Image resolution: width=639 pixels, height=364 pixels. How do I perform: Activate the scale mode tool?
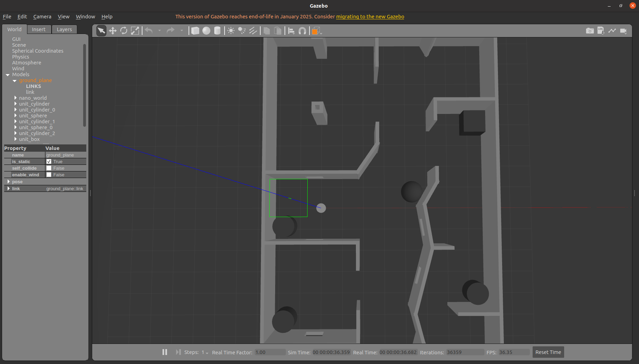point(135,31)
